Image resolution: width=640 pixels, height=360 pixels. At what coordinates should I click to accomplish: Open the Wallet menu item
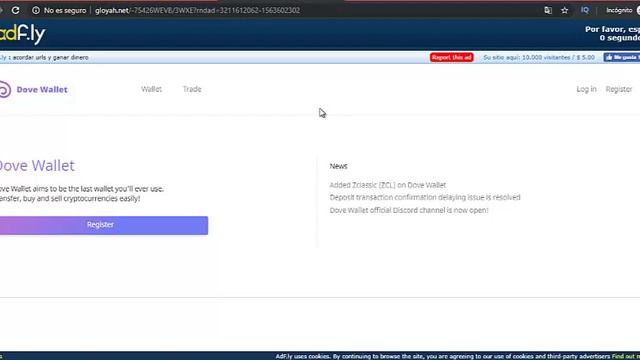tap(151, 89)
